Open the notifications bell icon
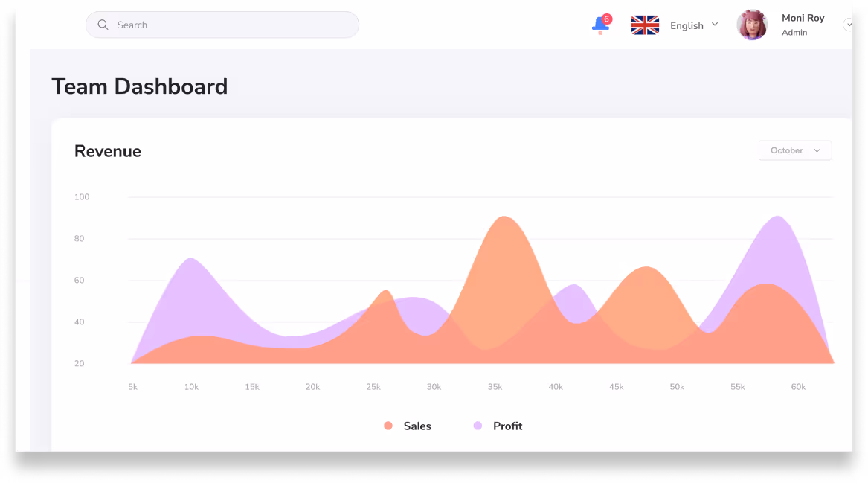This screenshot has height=483, width=868. (599, 26)
